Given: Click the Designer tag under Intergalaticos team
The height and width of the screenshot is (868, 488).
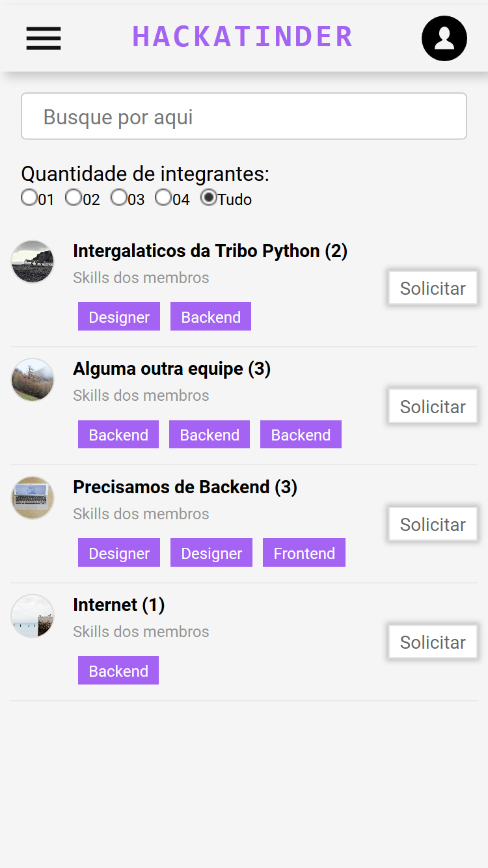Looking at the screenshot, I should point(118,316).
